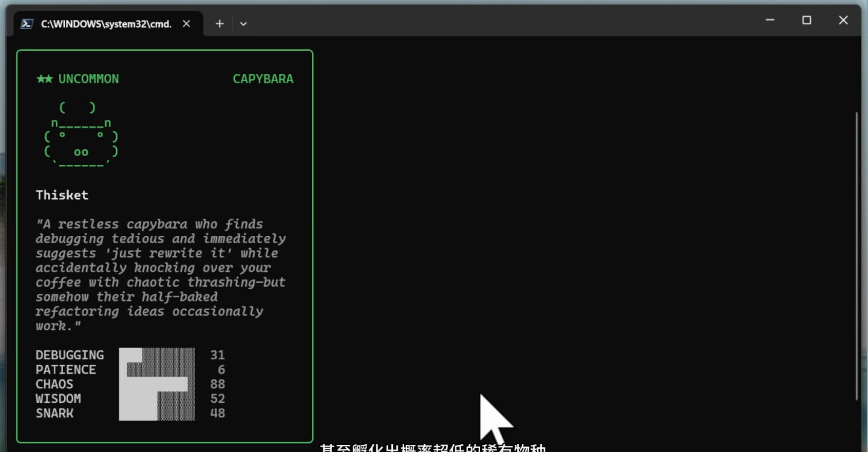Click the CAPYBARA species label
This screenshot has height=452, width=868.
click(263, 79)
